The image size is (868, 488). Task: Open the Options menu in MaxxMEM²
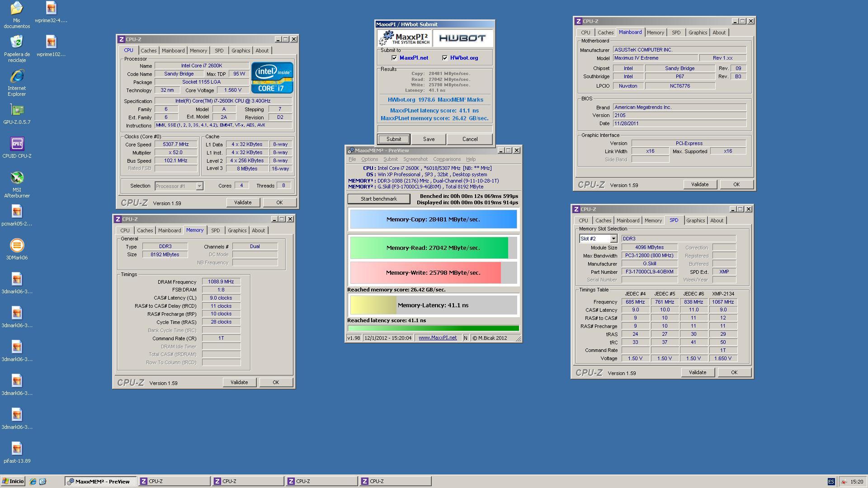click(x=369, y=159)
